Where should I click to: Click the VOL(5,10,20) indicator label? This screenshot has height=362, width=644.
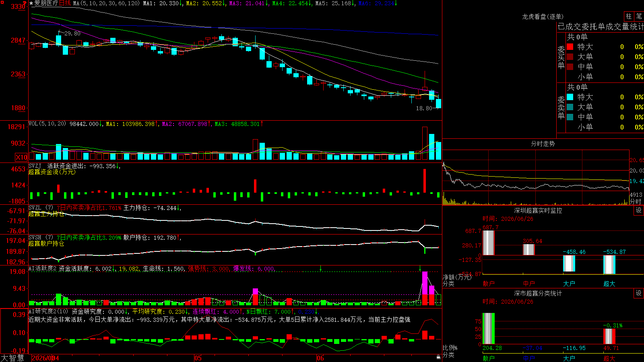47,124
